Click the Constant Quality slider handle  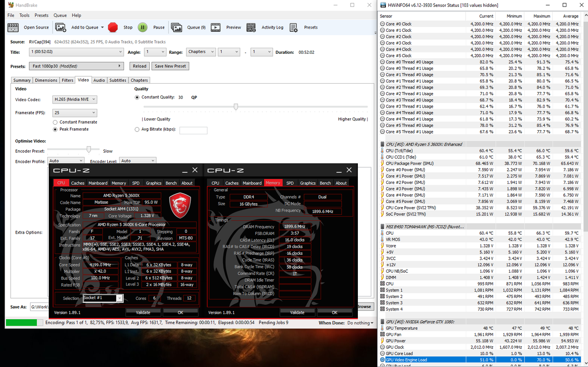click(x=236, y=107)
